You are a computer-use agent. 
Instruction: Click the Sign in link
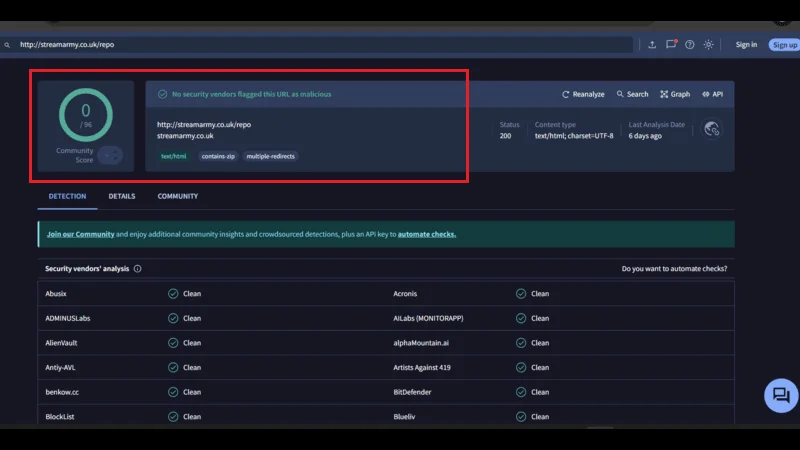746,45
